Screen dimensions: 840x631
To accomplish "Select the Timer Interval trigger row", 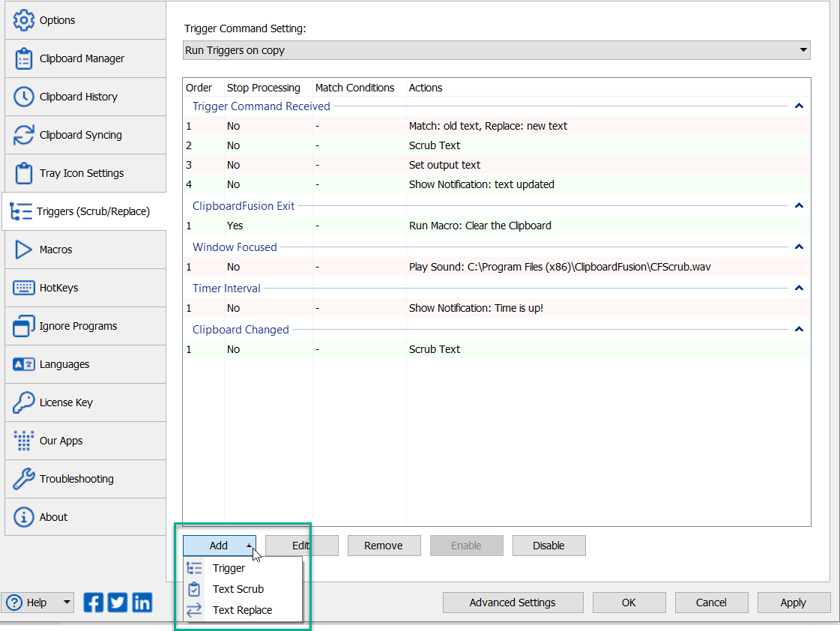I will tap(450, 307).
